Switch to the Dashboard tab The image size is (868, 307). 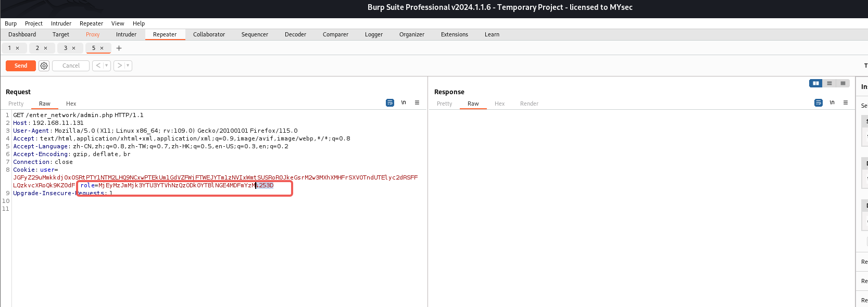pos(22,34)
